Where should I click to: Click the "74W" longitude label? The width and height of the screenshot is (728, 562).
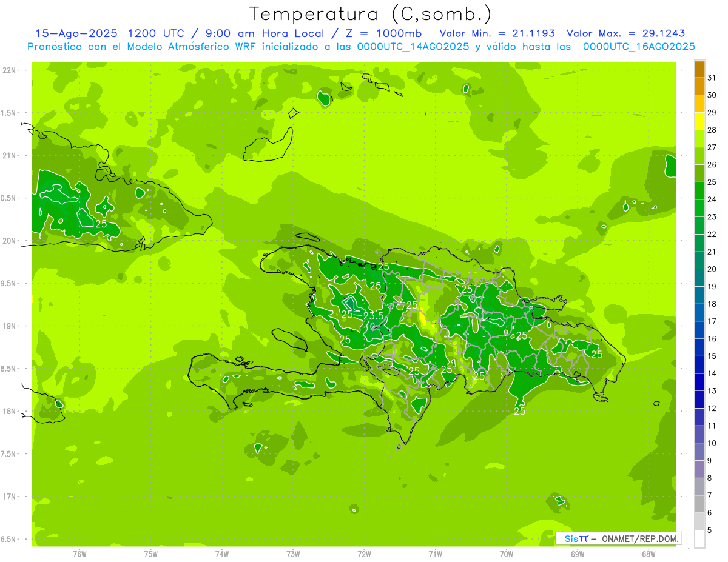(x=222, y=554)
